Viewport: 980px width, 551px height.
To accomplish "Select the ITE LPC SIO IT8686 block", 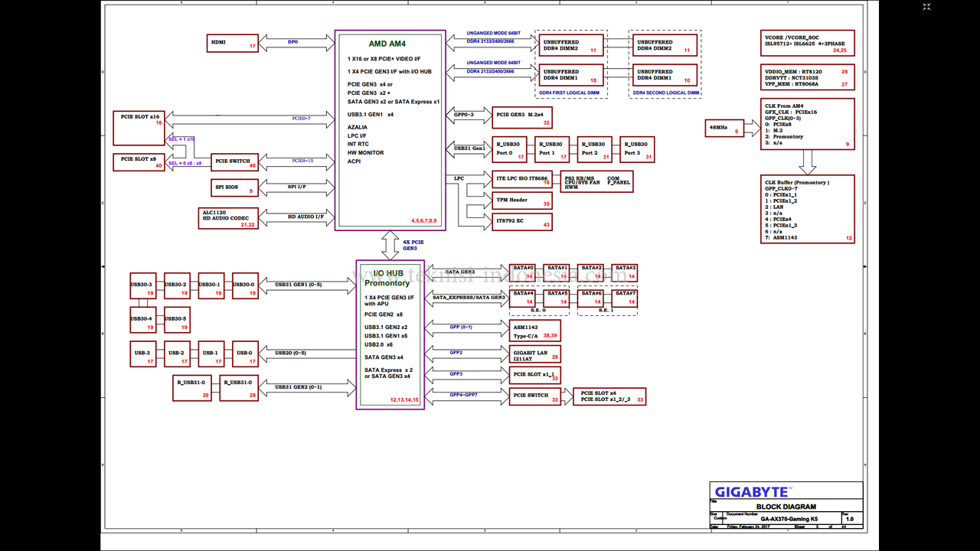I will 522,179.
